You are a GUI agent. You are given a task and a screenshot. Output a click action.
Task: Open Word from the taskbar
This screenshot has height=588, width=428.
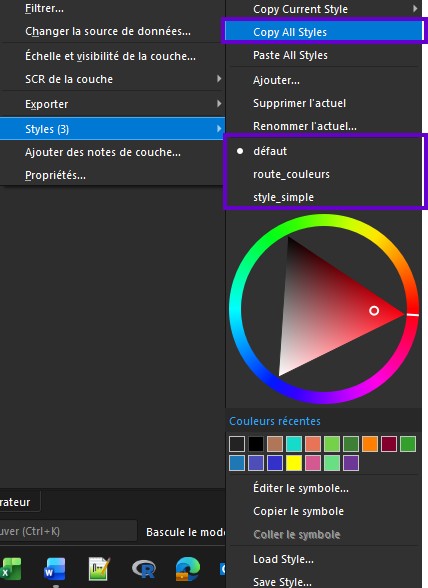(54, 568)
